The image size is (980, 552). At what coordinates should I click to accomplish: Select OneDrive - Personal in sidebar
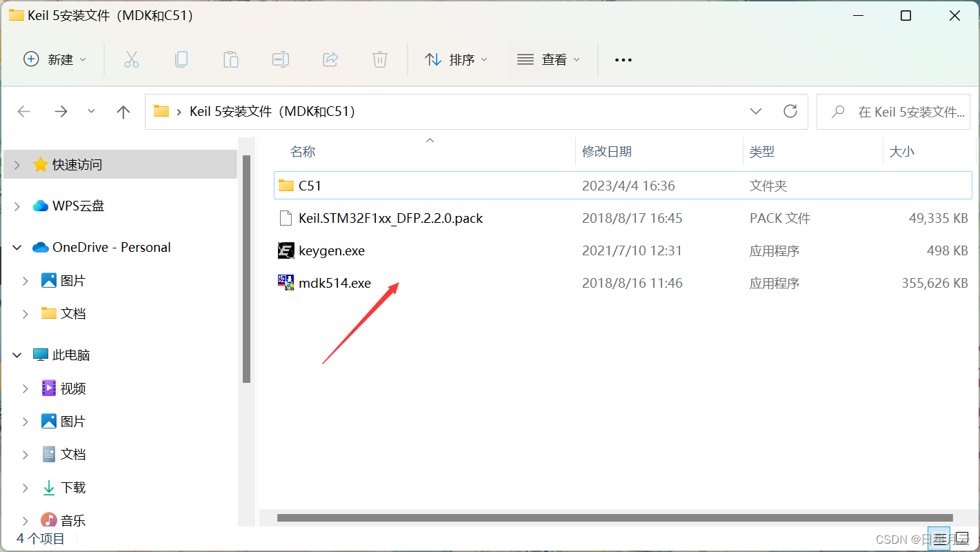(112, 247)
